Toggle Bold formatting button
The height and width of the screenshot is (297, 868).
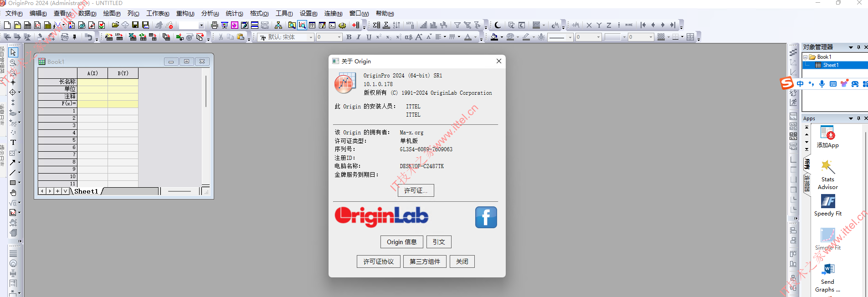[x=349, y=37]
